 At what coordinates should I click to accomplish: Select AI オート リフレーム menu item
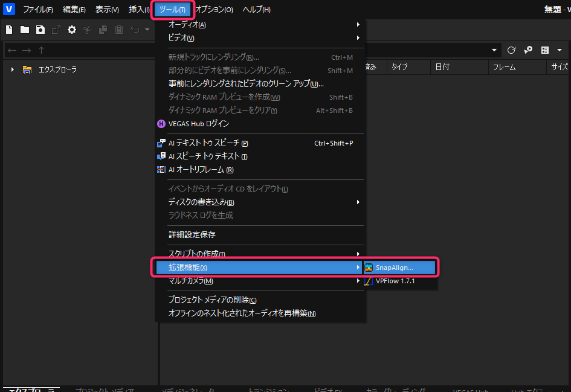pyautogui.click(x=201, y=170)
